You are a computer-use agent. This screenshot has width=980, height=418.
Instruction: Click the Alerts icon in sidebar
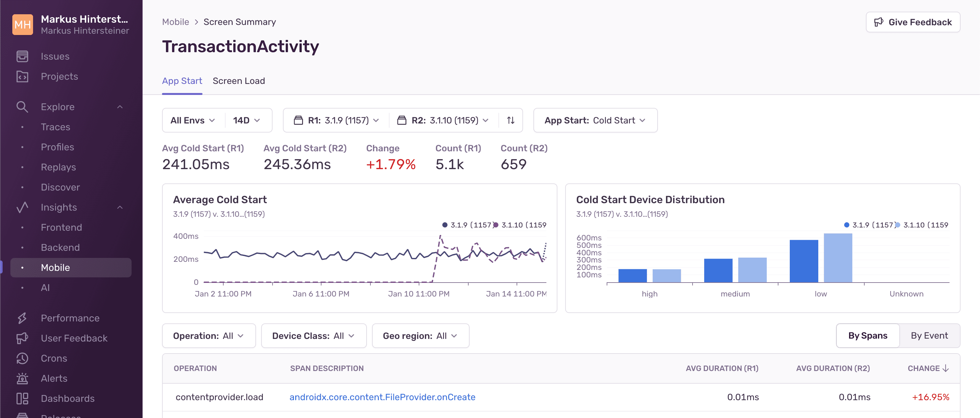pos(23,378)
